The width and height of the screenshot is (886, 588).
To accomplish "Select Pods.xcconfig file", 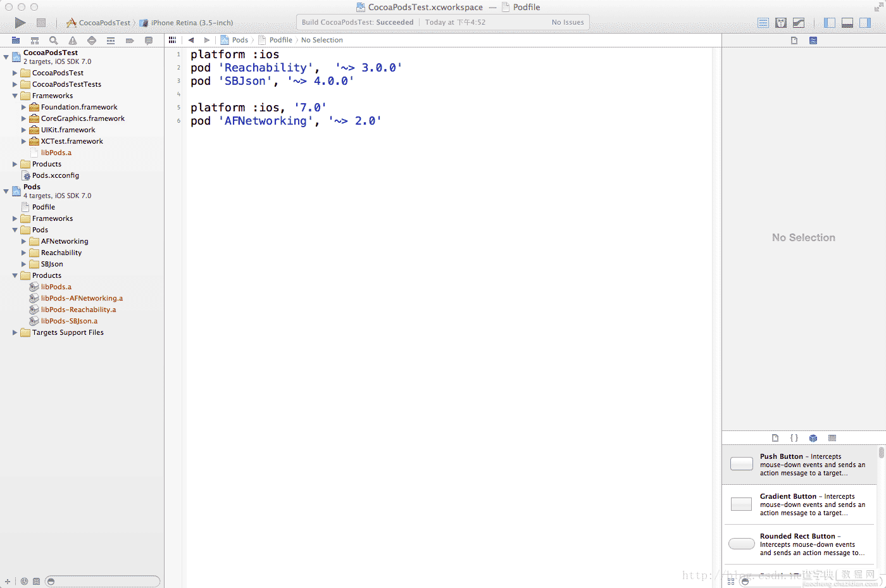I will pos(56,175).
